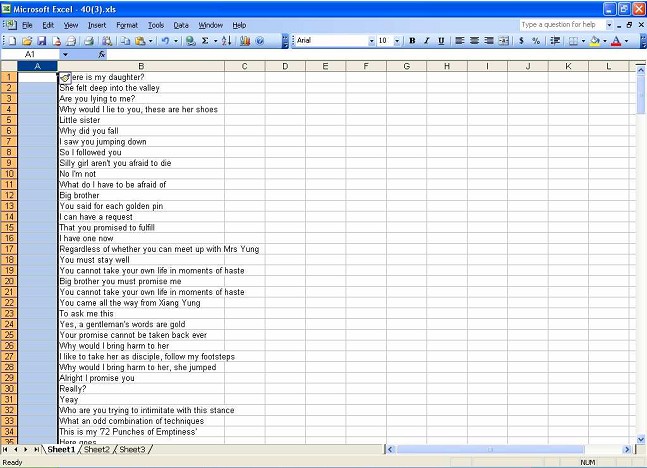Open the File menu

coord(27,25)
